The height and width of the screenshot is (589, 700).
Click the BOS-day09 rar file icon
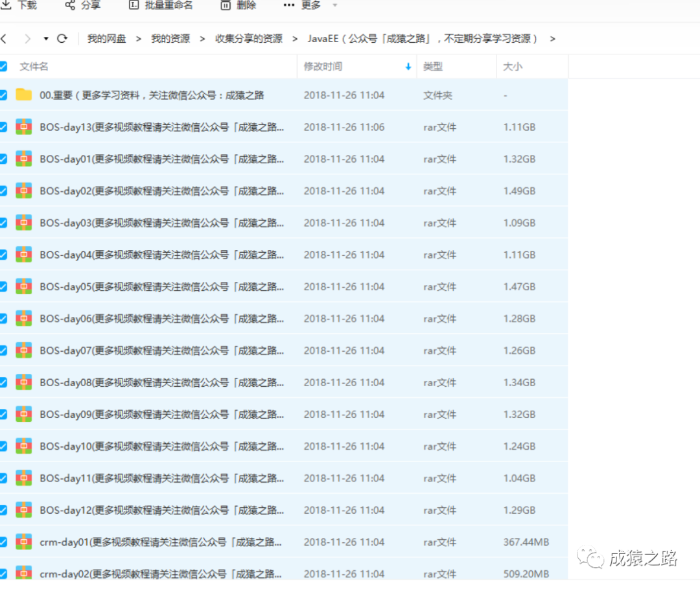pos(24,413)
